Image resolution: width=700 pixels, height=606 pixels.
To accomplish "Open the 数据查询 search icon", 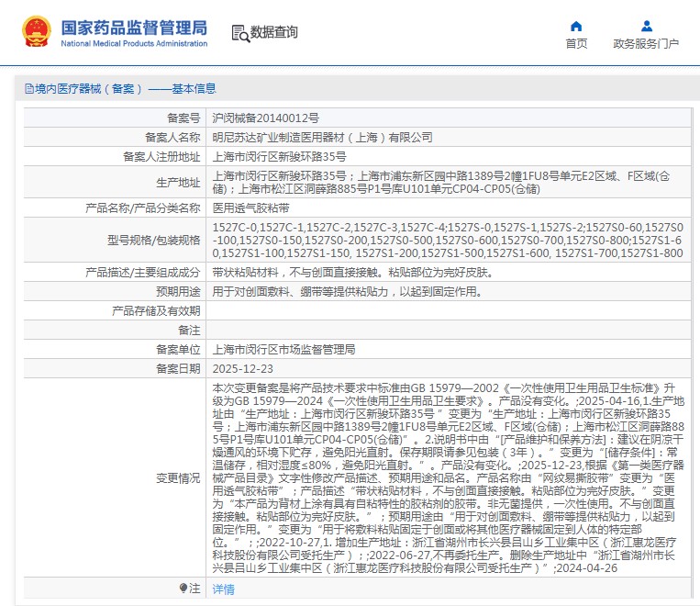I will pyautogui.click(x=240, y=34).
